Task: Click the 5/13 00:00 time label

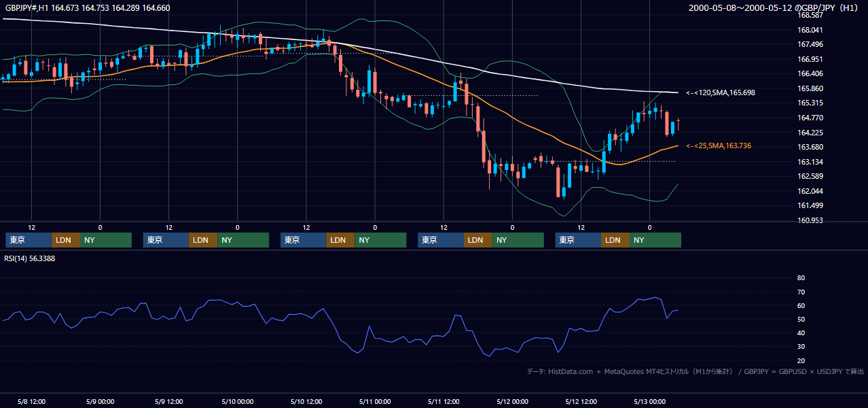Action: point(649,401)
